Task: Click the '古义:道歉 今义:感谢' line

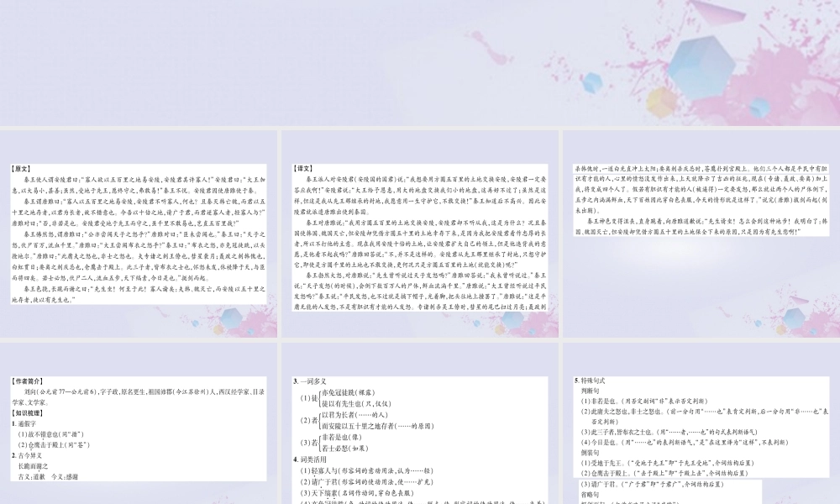Action: point(48,476)
